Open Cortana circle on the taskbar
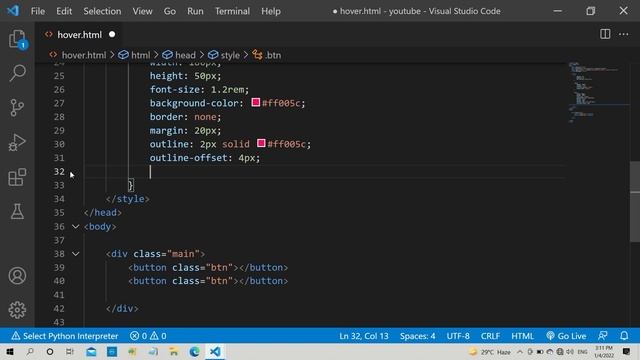 point(50,352)
